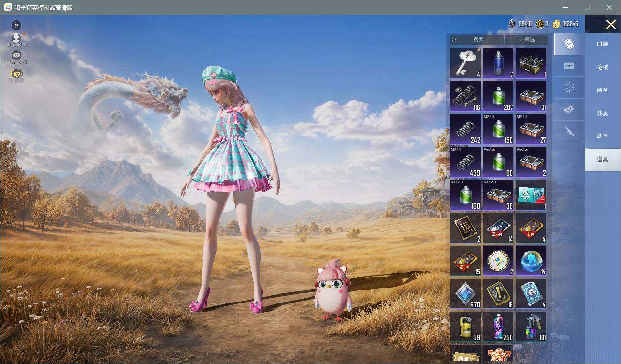The width and height of the screenshot is (621, 364).
Task: Click the bronze coin balance showing 0
Action: [543, 24]
